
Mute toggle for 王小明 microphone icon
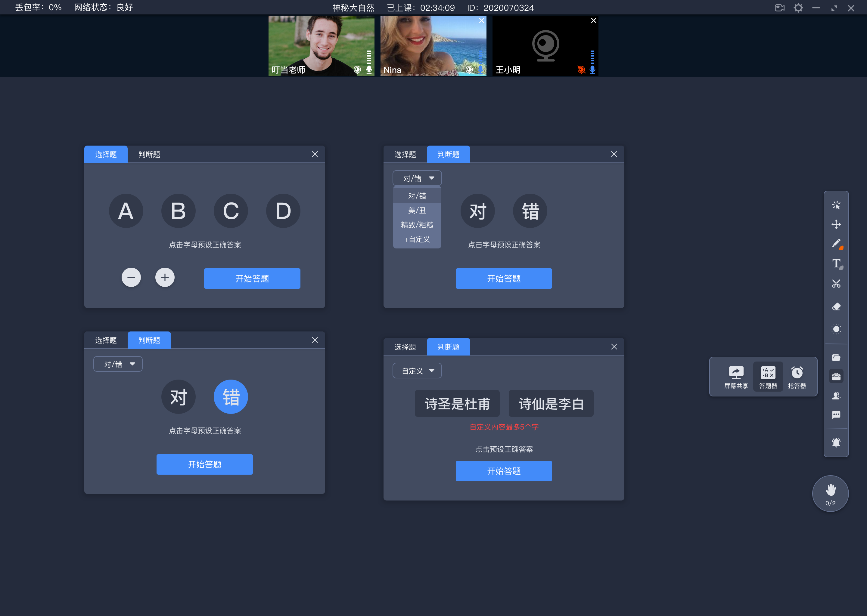tap(589, 69)
